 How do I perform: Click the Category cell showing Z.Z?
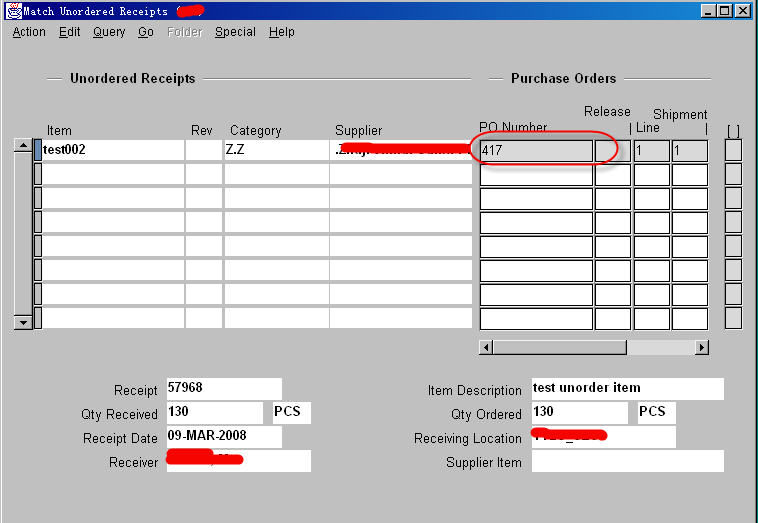pyautogui.click(x=276, y=150)
